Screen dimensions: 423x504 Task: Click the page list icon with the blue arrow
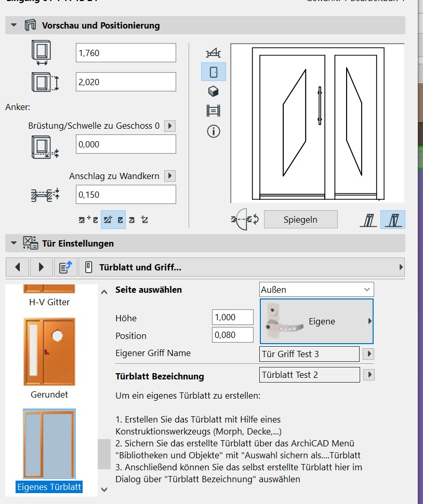click(x=65, y=267)
